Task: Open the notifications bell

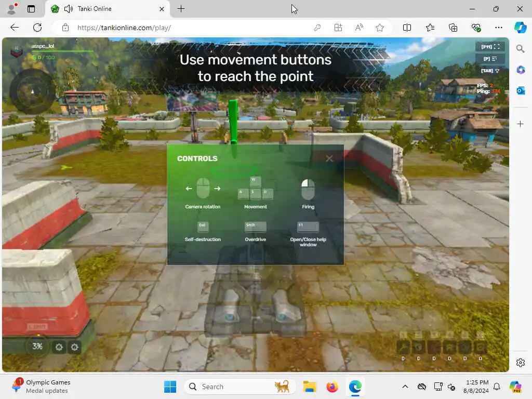Action: click(x=497, y=387)
